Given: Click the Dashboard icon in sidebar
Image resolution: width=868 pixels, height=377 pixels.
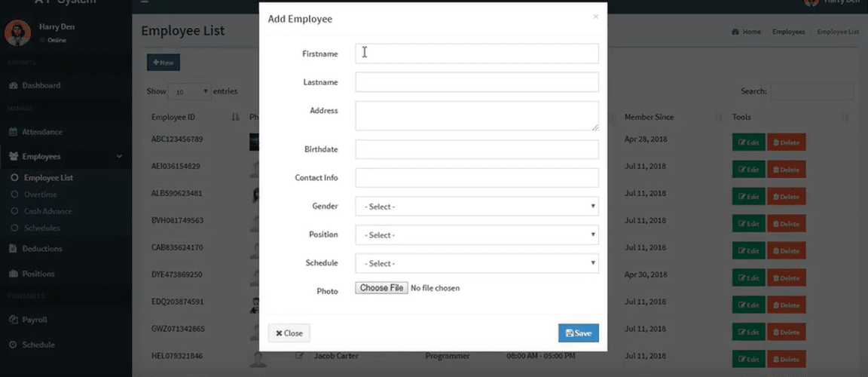Looking at the screenshot, I should pyautogui.click(x=14, y=86).
